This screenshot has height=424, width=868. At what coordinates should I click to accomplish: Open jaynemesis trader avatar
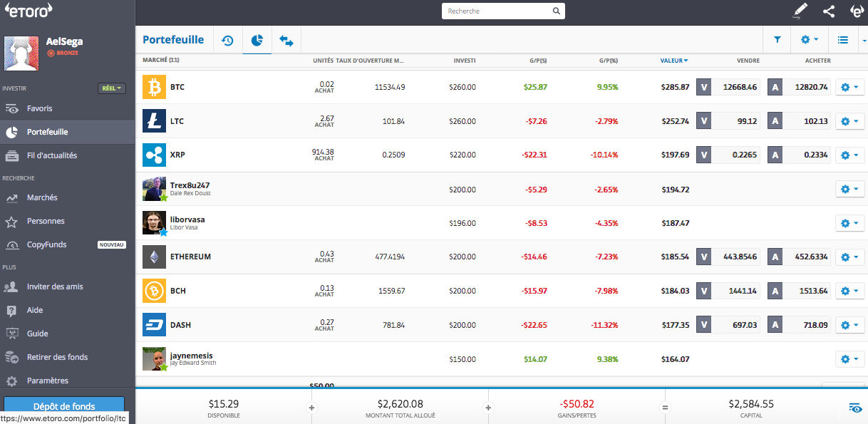click(x=154, y=358)
